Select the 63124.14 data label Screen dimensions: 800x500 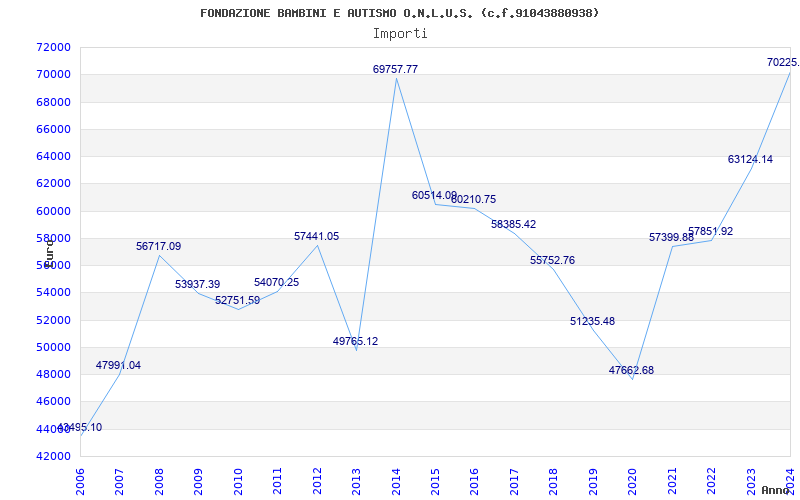pos(750,159)
